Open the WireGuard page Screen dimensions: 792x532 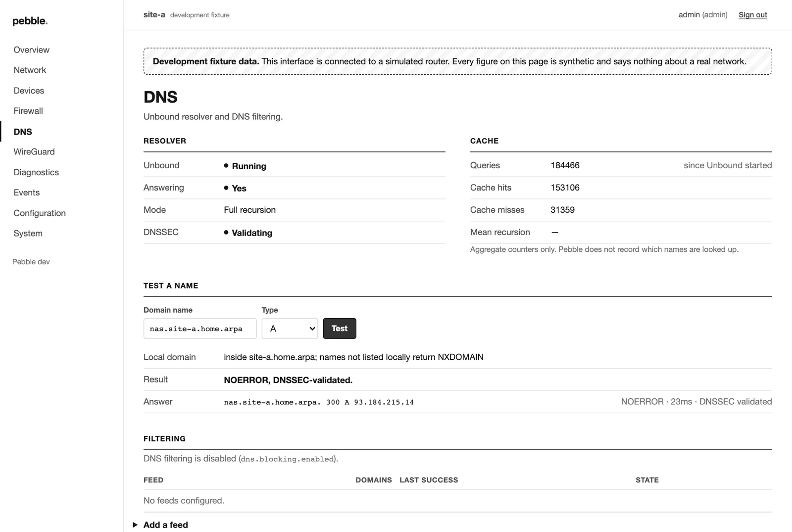[x=34, y=152]
